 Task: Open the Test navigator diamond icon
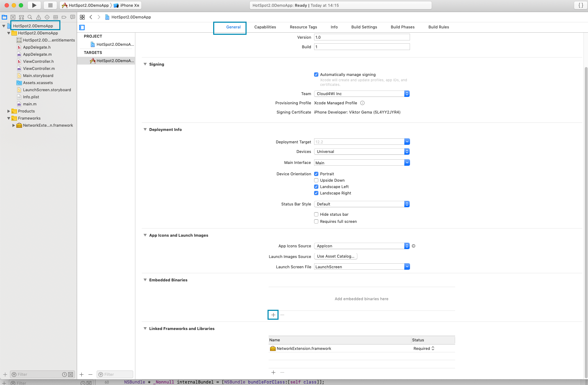point(47,17)
